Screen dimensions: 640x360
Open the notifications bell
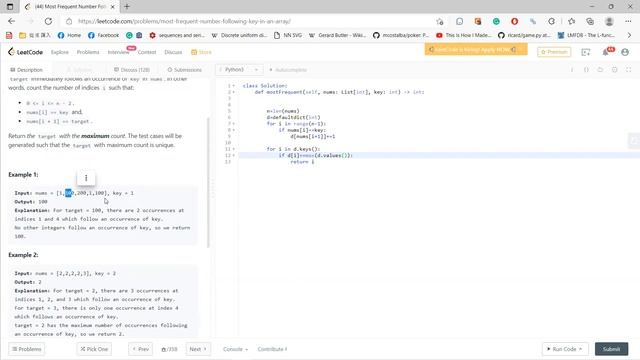(606, 52)
